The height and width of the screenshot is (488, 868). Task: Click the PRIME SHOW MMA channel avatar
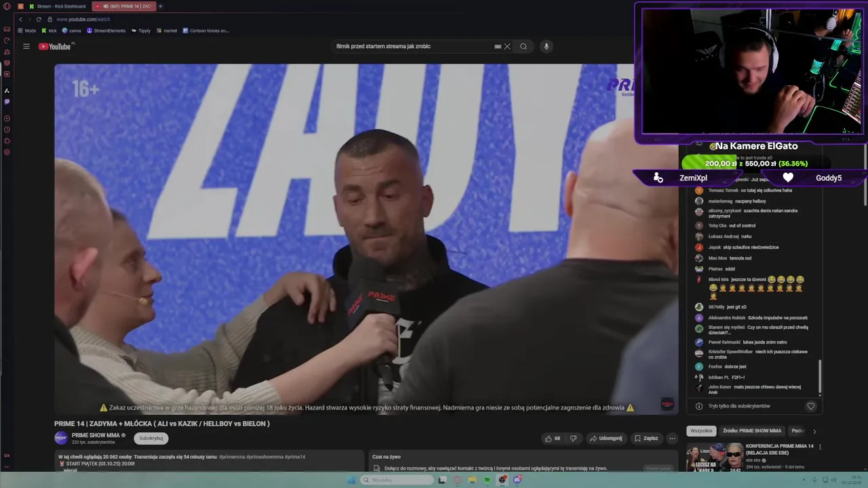[x=61, y=438]
